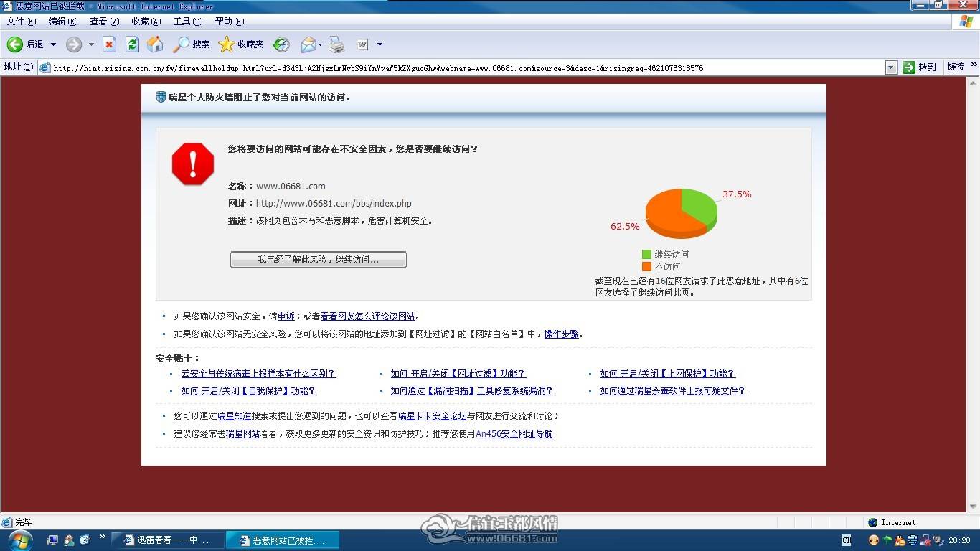Click the round face tray icon

(874, 540)
